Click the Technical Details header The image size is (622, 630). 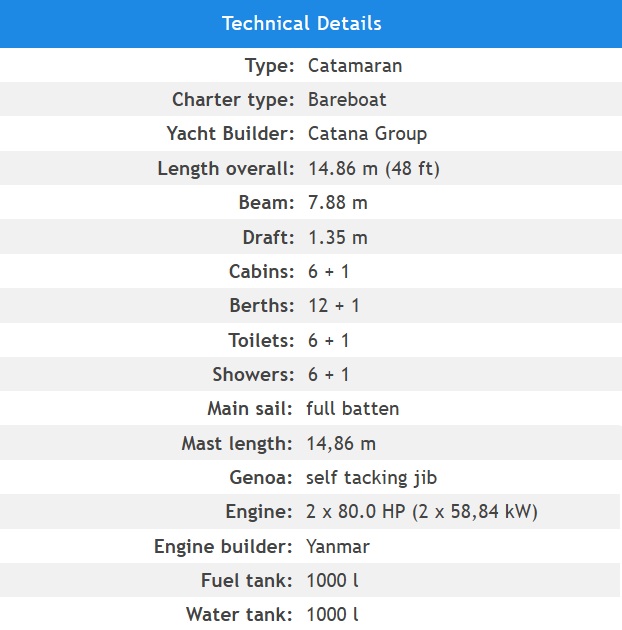coord(302,23)
